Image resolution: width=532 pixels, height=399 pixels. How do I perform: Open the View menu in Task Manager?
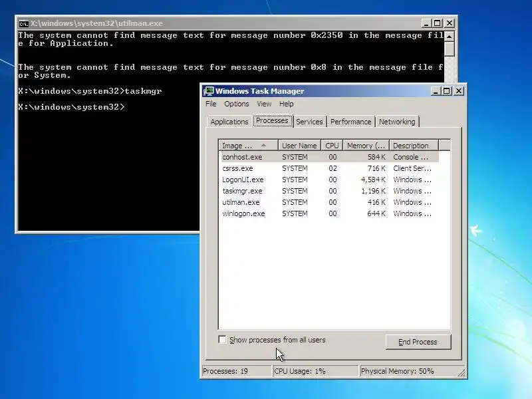(264, 104)
